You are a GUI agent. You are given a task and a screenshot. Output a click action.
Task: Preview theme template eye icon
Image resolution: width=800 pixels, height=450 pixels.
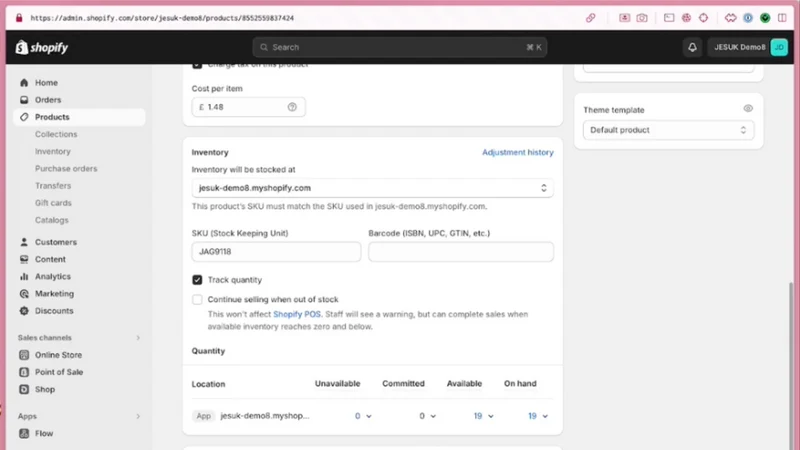[748, 109]
